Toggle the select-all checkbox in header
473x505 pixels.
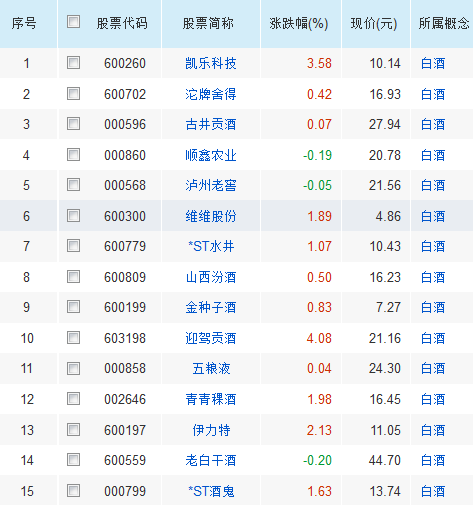click(73, 22)
